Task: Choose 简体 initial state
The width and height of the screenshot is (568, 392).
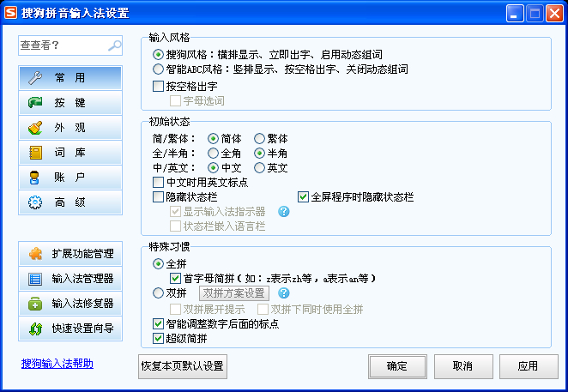Action: point(213,139)
